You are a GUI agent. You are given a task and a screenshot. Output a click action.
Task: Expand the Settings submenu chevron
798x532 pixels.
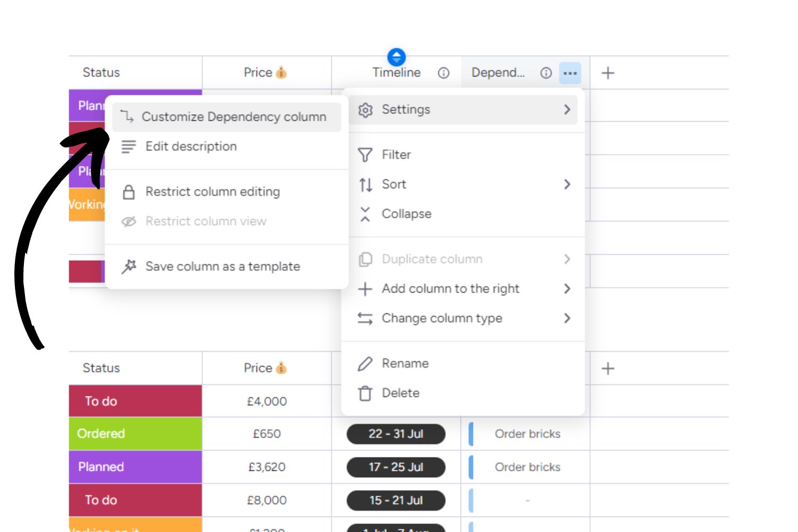tap(568, 110)
